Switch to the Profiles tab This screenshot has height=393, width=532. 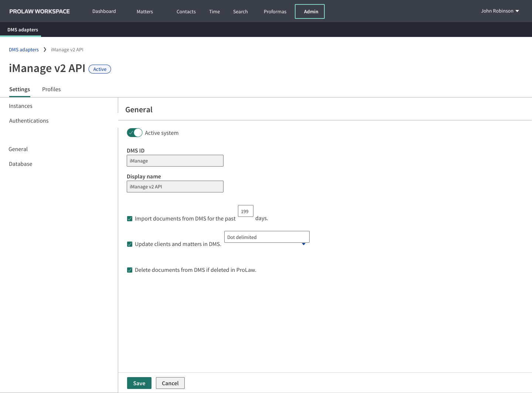[x=51, y=89]
